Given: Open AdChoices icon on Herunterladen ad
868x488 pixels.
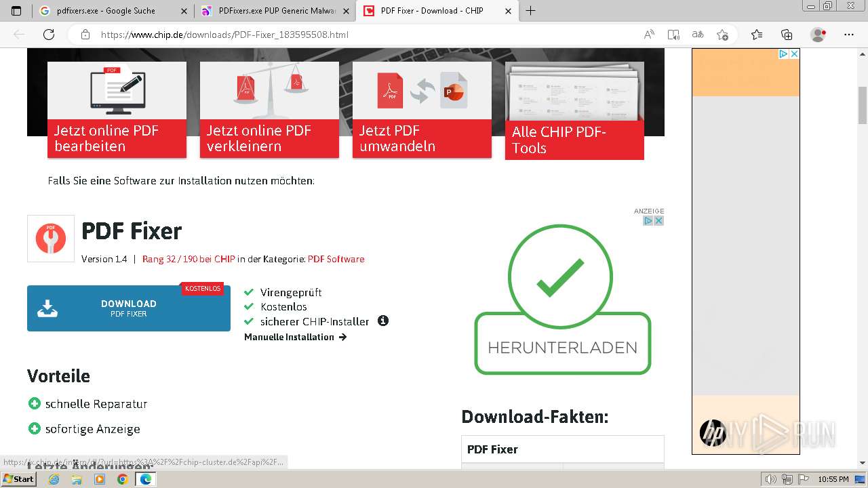Looking at the screenshot, I should point(648,221).
